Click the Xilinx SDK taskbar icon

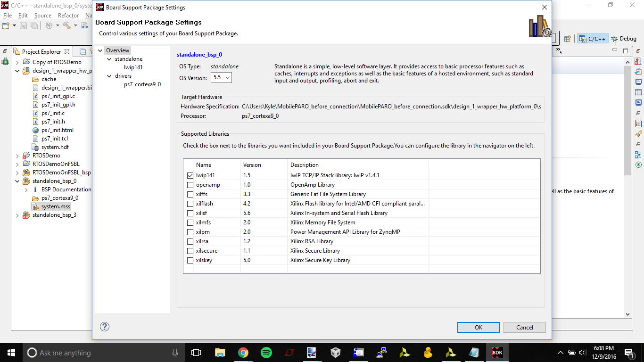click(497, 353)
